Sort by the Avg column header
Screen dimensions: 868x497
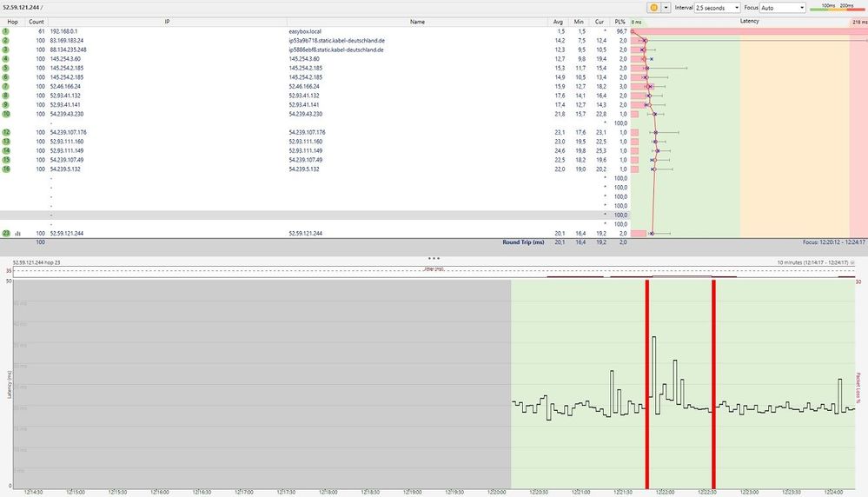pos(558,22)
